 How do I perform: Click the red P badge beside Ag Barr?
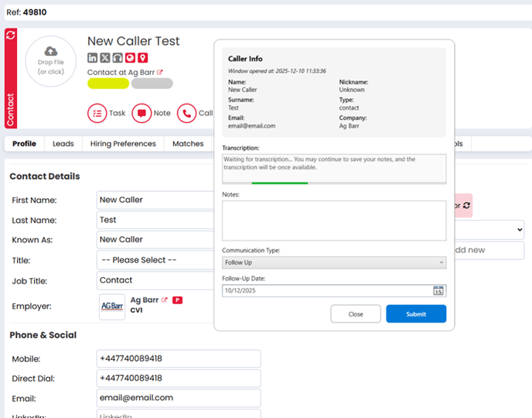[x=177, y=300]
